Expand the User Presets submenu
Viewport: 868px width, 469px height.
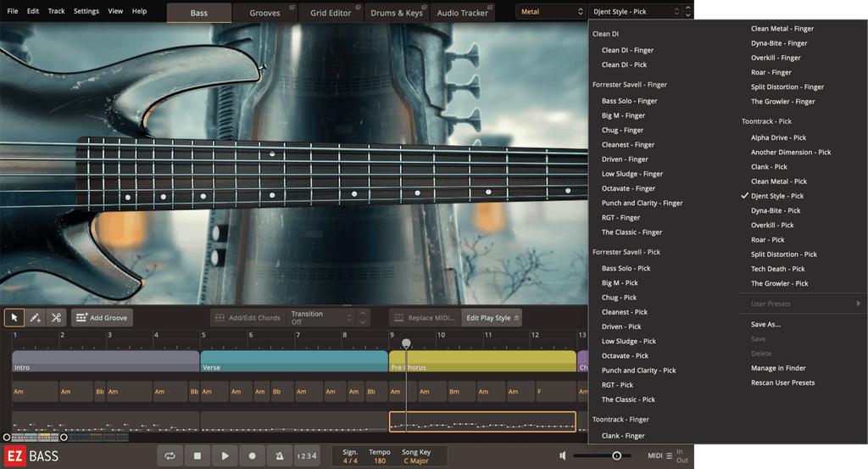pos(801,304)
